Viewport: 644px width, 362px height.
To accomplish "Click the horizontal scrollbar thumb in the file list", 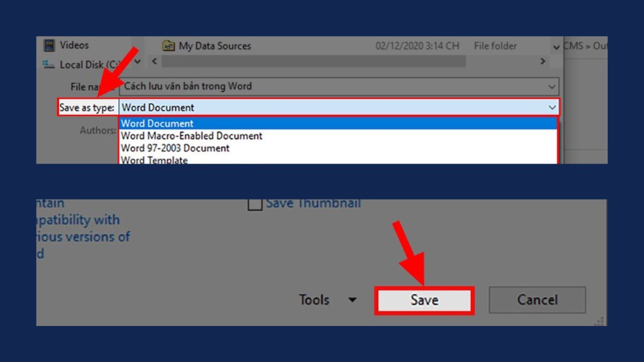I will [313, 61].
